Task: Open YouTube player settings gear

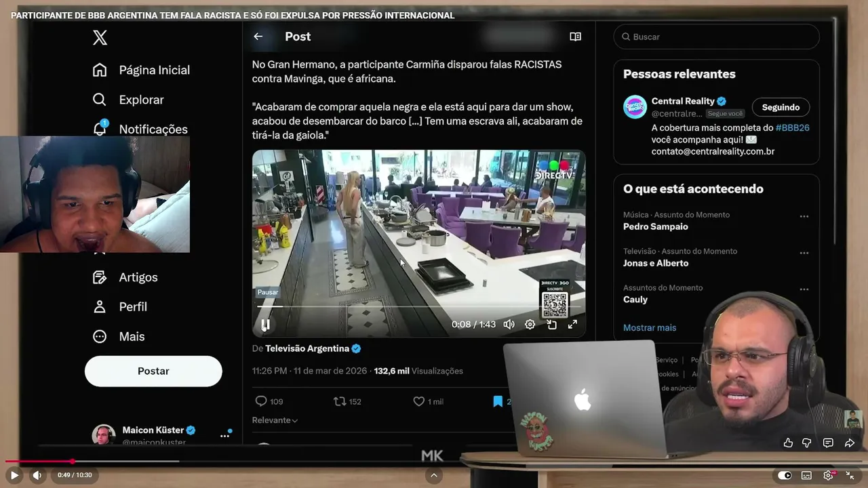Action: pos(829,475)
